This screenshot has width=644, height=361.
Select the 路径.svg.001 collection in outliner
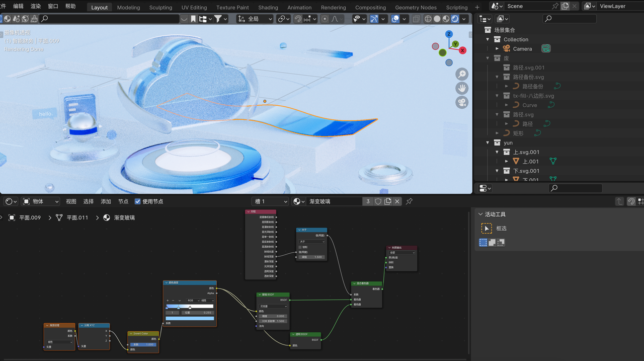pyautogui.click(x=529, y=67)
